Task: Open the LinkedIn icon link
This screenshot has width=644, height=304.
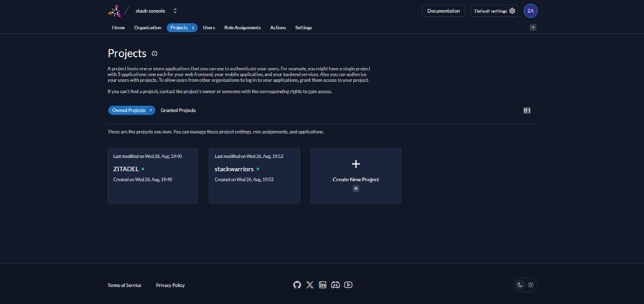Action: (323, 284)
